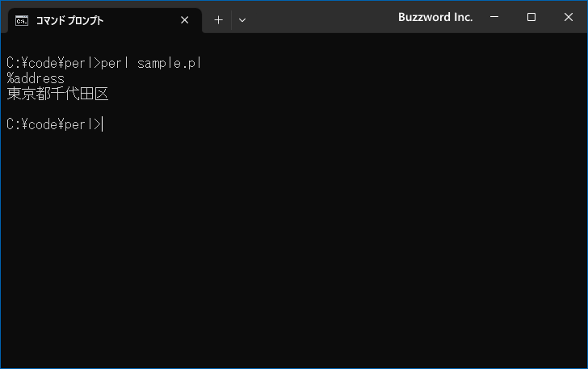Close the コマンド プロンプト tab

click(184, 20)
